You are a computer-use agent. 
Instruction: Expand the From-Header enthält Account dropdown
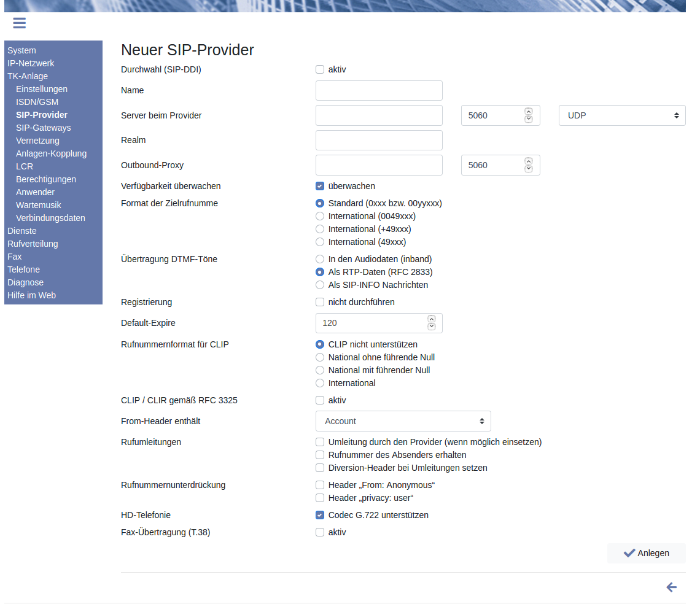click(x=403, y=421)
